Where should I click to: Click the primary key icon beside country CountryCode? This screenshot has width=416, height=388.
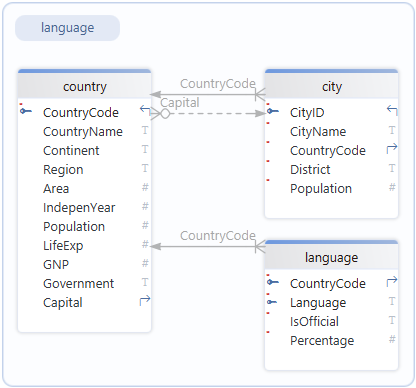tap(26, 111)
